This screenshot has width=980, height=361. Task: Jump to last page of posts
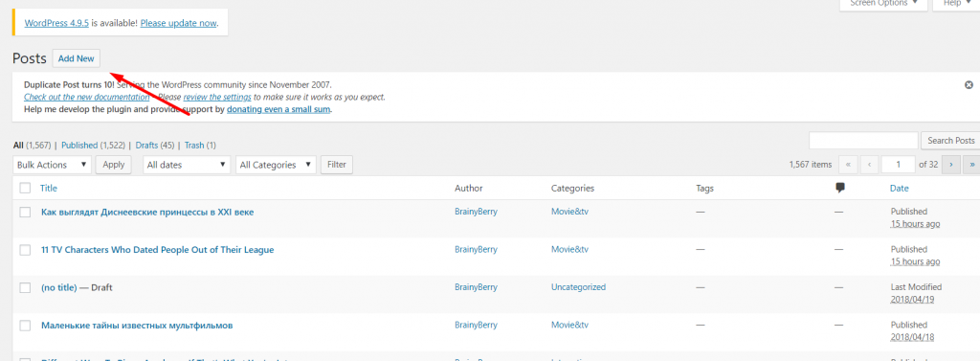pos(972,165)
